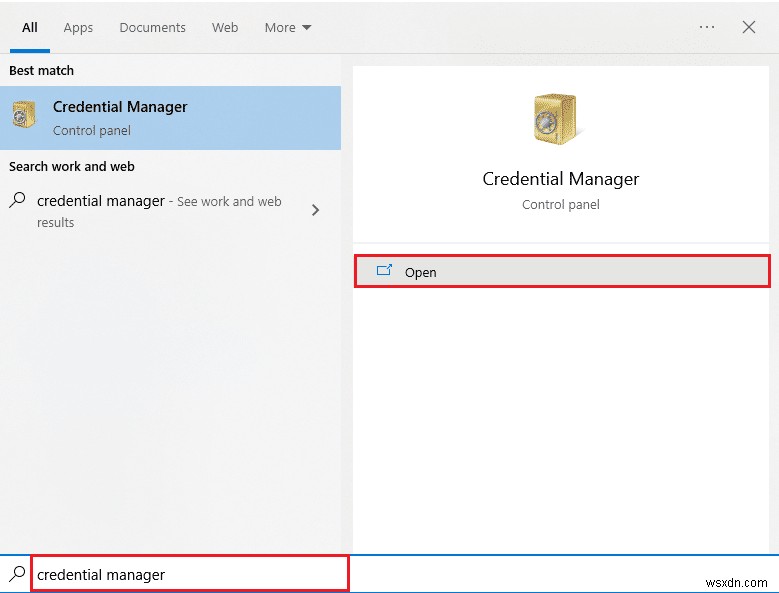Expand the web result chevron arrow
The image size is (779, 593).
(316, 210)
